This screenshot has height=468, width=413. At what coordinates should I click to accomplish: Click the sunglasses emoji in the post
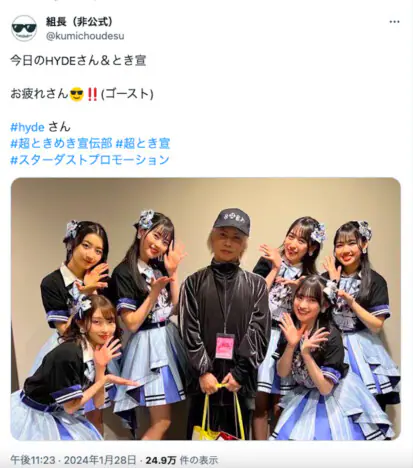coord(77,94)
